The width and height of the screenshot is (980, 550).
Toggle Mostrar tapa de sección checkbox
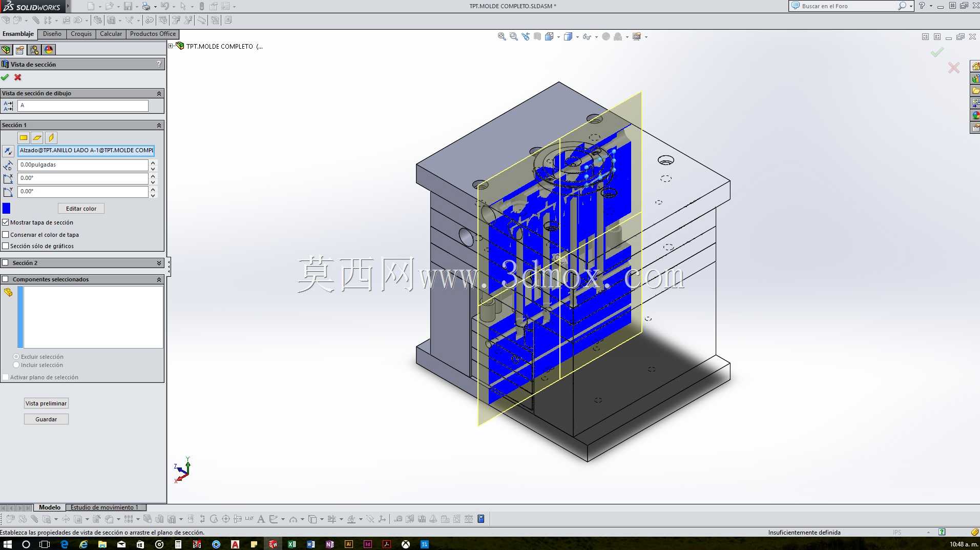point(6,222)
